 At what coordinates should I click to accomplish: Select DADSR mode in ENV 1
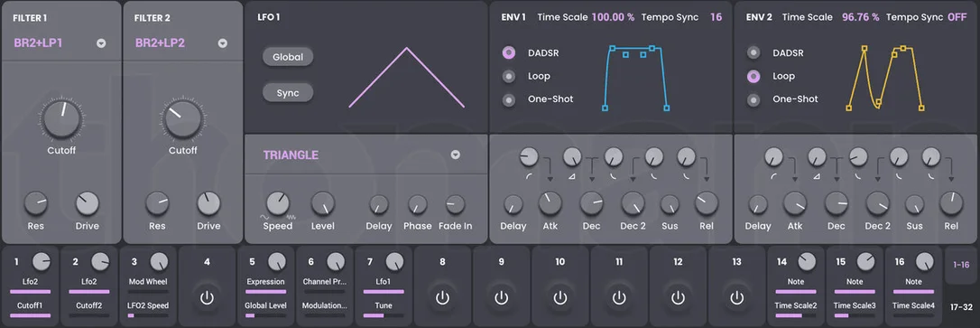(509, 53)
